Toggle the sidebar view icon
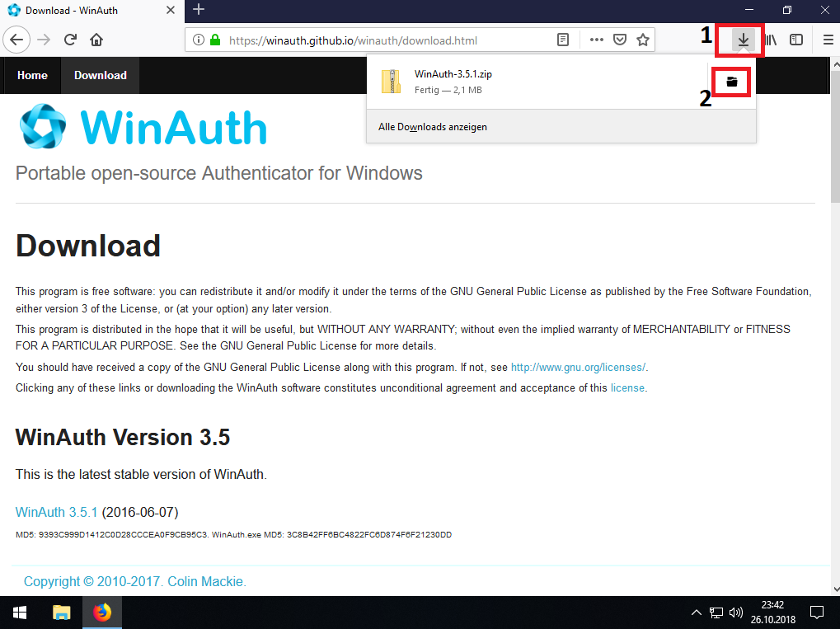 (x=796, y=40)
